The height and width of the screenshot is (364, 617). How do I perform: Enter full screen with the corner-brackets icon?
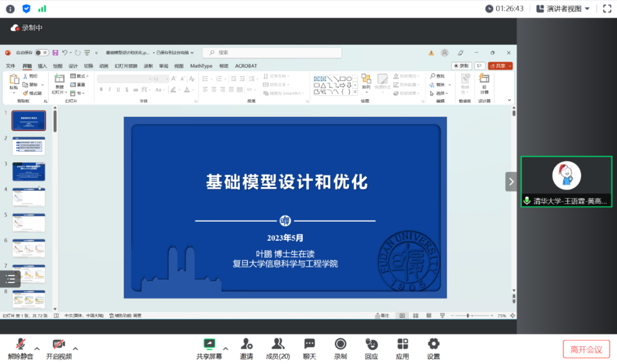pos(607,9)
